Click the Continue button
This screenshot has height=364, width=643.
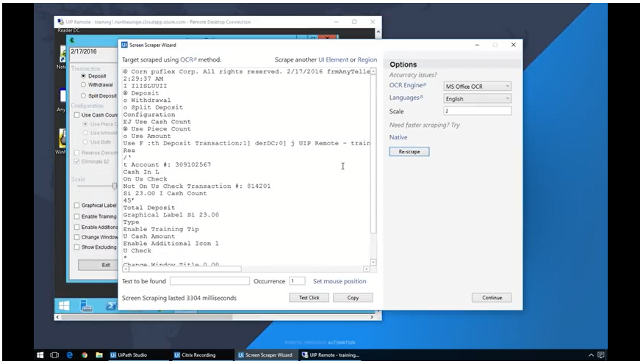492,298
